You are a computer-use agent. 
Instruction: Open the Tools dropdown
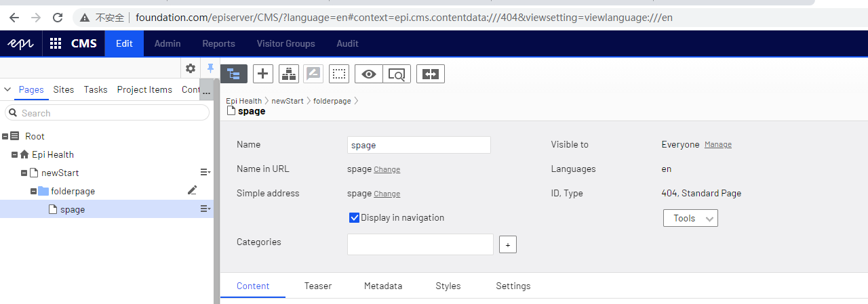(690, 218)
